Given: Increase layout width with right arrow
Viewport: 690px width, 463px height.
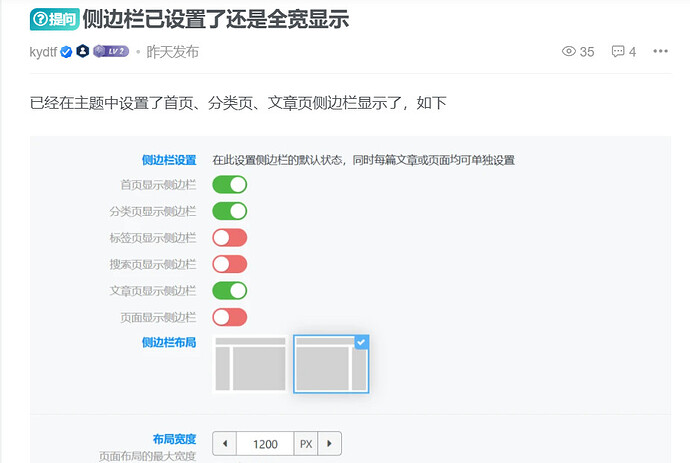Looking at the screenshot, I should 329,444.
